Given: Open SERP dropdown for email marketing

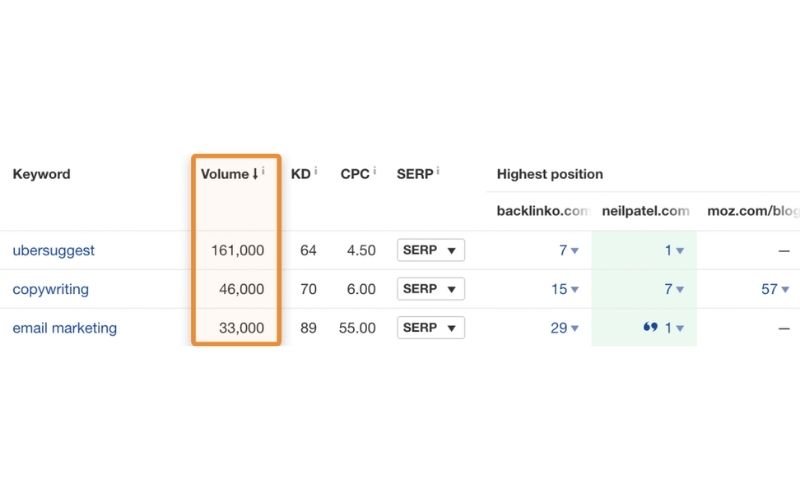Looking at the screenshot, I should [x=431, y=328].
